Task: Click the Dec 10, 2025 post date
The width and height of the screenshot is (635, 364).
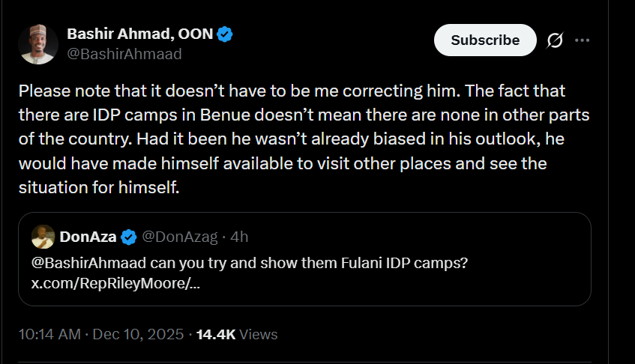Action: pos(139,335)
